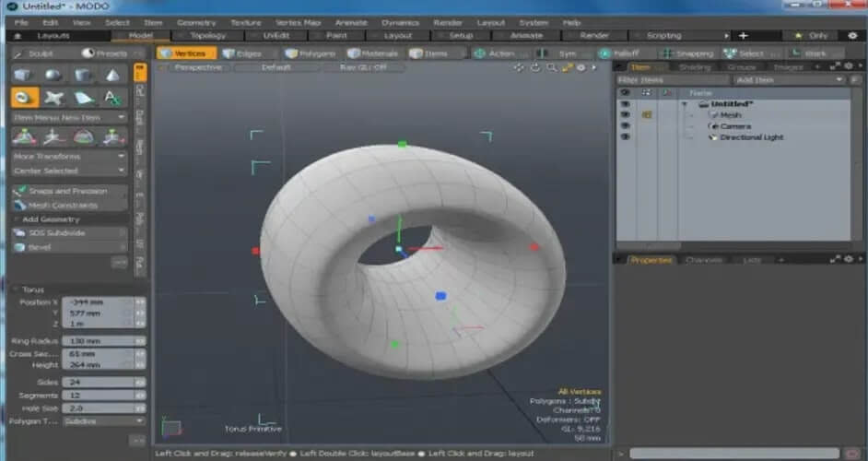Toggle visibility eye for Mesh item
The height and width of the screenshot is (461, 868).
click(625, 114)
